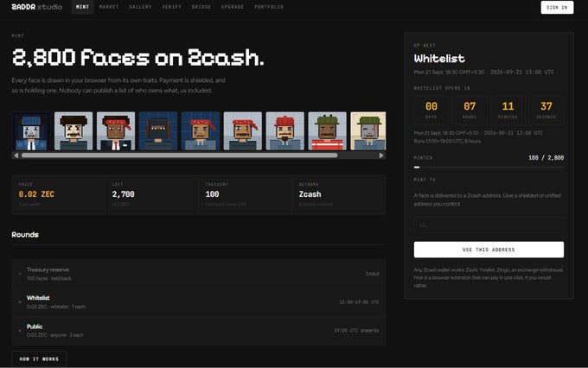Click the Whitelist heading in Up Next panel
The width and height of the screenshot is (588, 368).
coord(439,59)
